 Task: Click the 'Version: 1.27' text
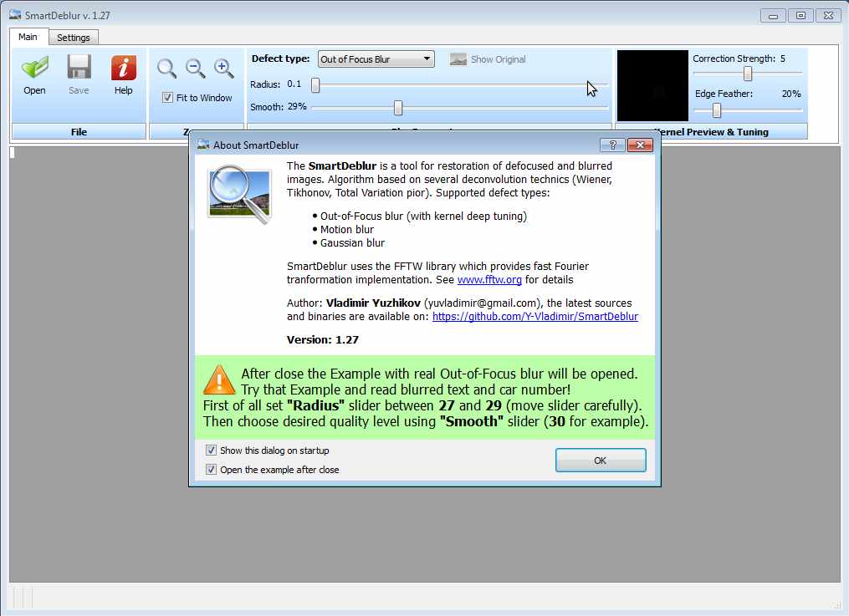pos(323,339)
